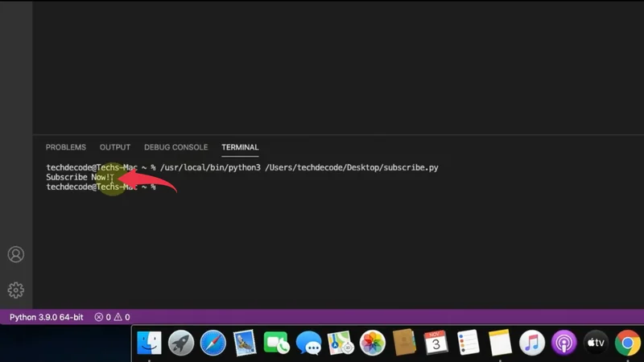Open the OUTPUT panel tab

pyautogui.click(x=115, y=147)
